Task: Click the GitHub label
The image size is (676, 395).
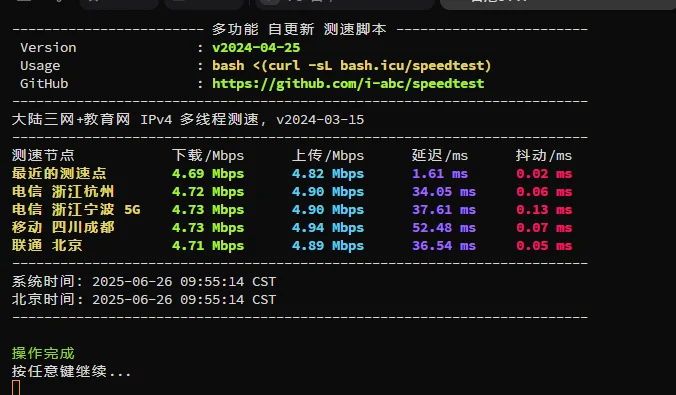Action: pyautogui.click(x=44, y=84)
